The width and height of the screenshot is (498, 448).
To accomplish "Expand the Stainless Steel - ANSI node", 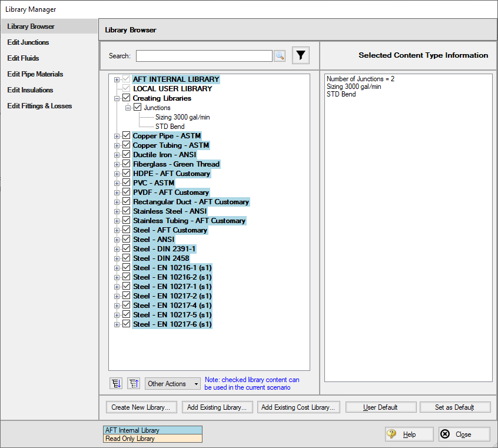I will 117,211.
